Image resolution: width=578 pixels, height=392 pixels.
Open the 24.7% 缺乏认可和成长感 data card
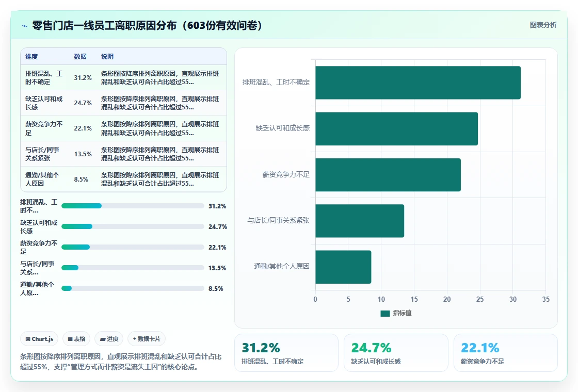(x=396, y=353)
